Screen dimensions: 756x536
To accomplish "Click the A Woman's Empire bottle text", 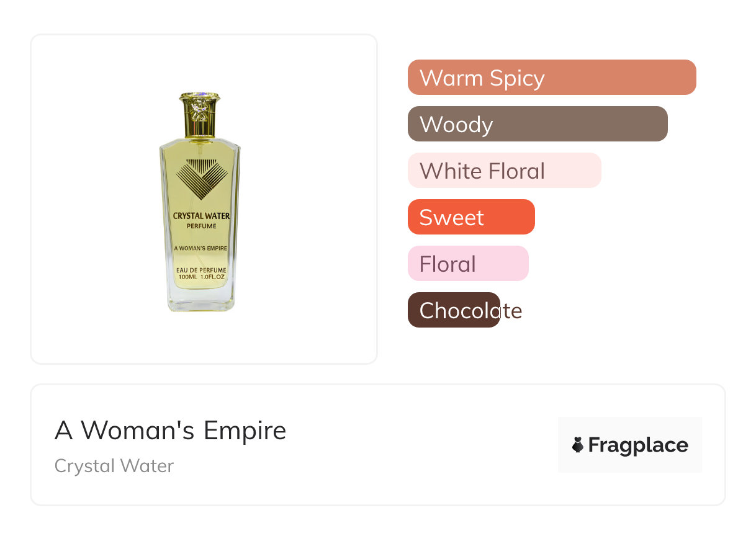I will click(x=200, y=248).
